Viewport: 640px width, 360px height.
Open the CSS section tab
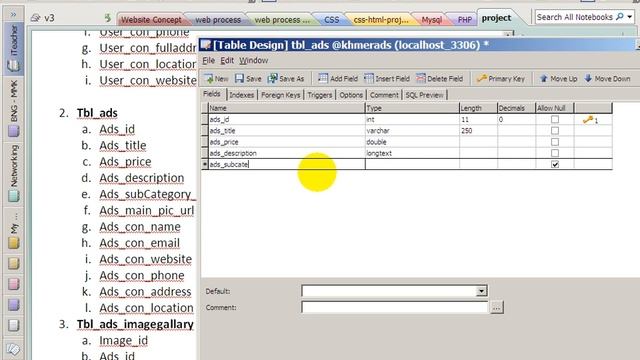pyautogui.click(x=331, y=20)
